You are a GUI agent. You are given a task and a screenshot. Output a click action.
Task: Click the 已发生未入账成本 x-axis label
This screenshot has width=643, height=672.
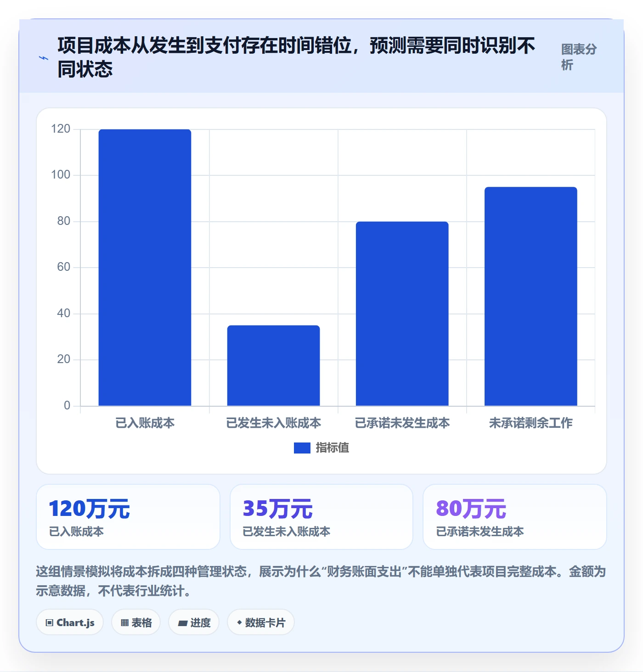tap(273, 423)
